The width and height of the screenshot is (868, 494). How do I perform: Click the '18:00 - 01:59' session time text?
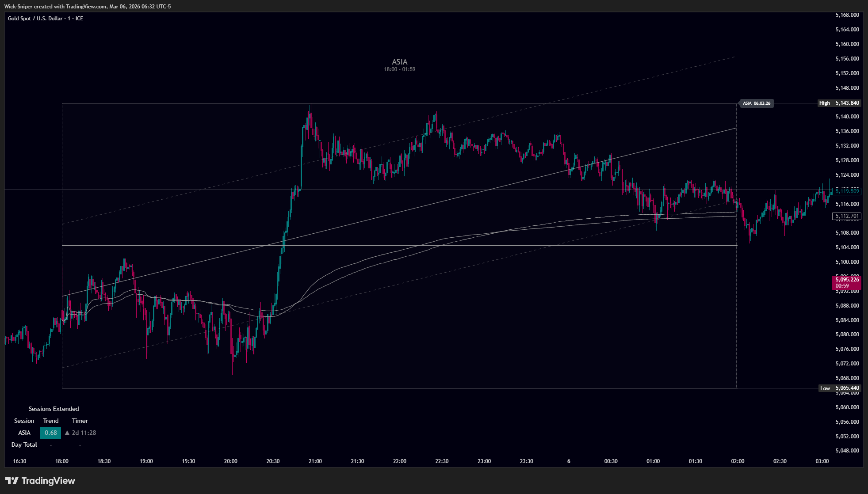point(399,69)
